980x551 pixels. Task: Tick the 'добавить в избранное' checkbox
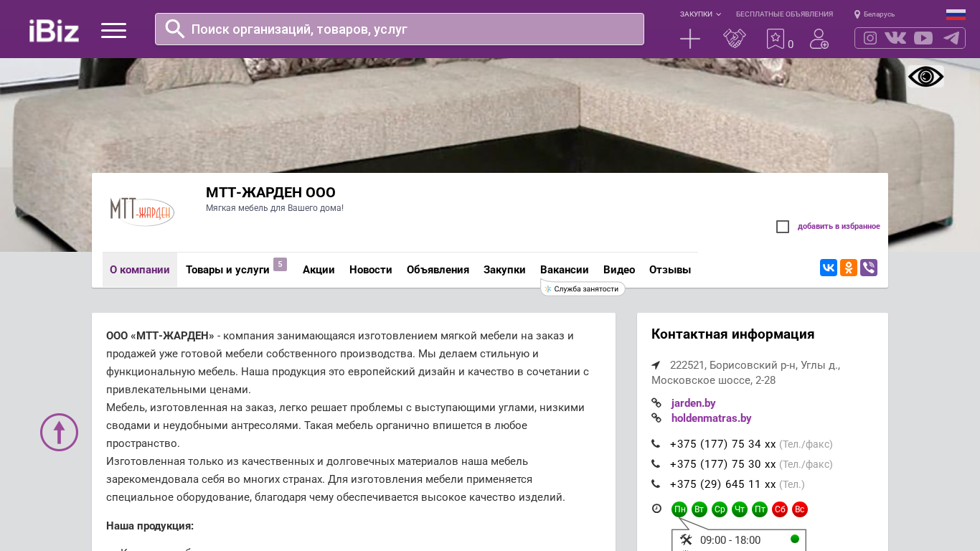coord(783,227)
